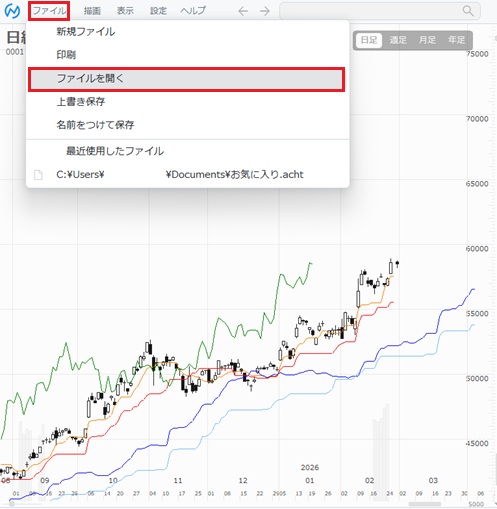This screenshot has width=497, height=509.
Task: Open the 描画 menu
Action: point(92,11)
